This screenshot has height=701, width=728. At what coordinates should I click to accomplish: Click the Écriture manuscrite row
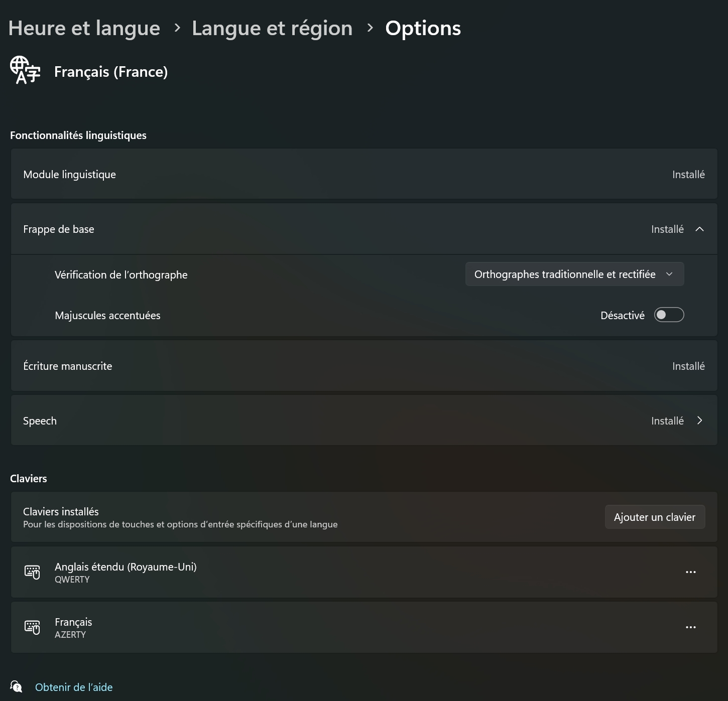[364, 366]
